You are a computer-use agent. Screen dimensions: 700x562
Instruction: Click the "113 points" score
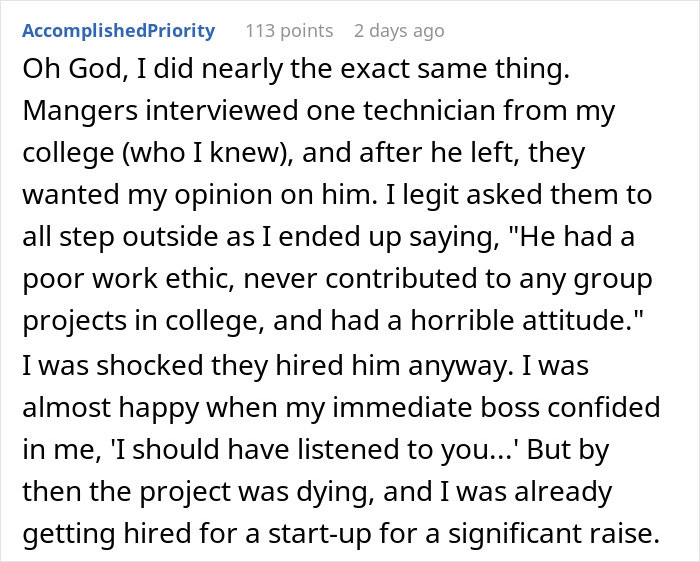(289, 31)
